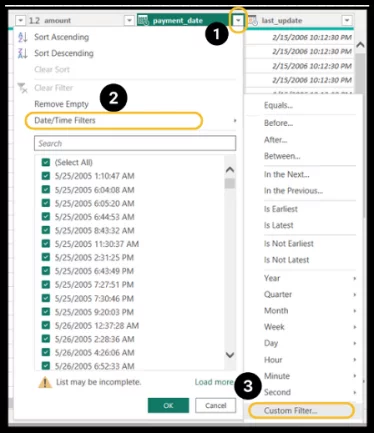This screenshot has height=433, width=374.
Task: Expand the Month submenu
Action: pos(355,311)
